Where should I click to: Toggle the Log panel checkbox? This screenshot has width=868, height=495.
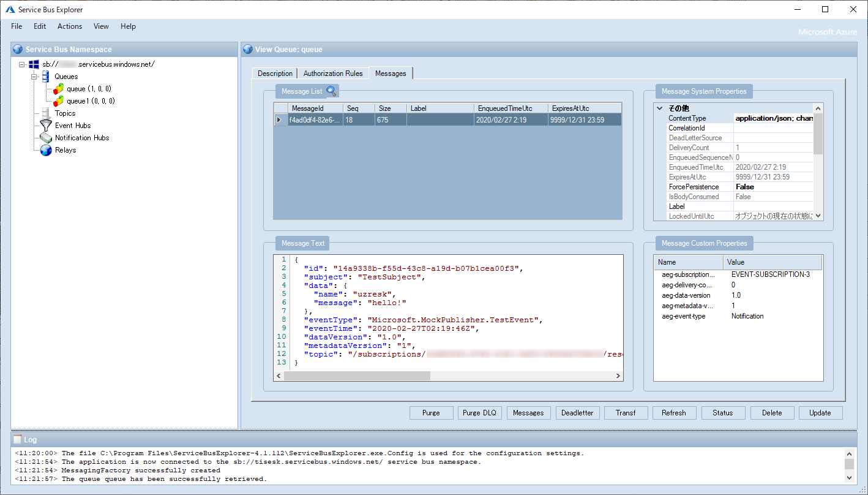point(17,439)
